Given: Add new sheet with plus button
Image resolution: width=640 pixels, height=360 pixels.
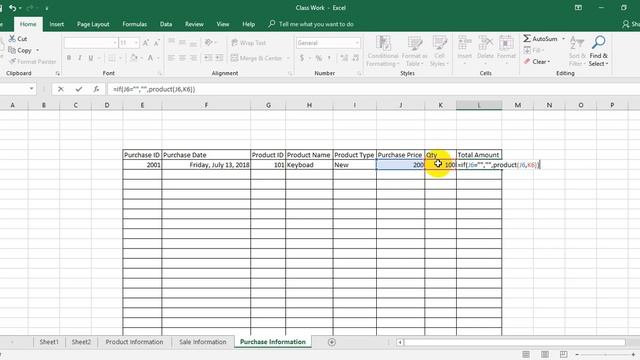Looking at the screenshot, I should tap(332, 342).
